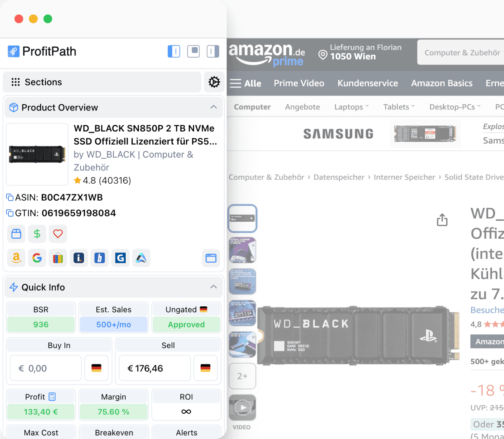Image resolution: width=504 pixels, height=439 pixels.
Task: Open Geizhals price comparison icon
Action: (x=121, y=258)
